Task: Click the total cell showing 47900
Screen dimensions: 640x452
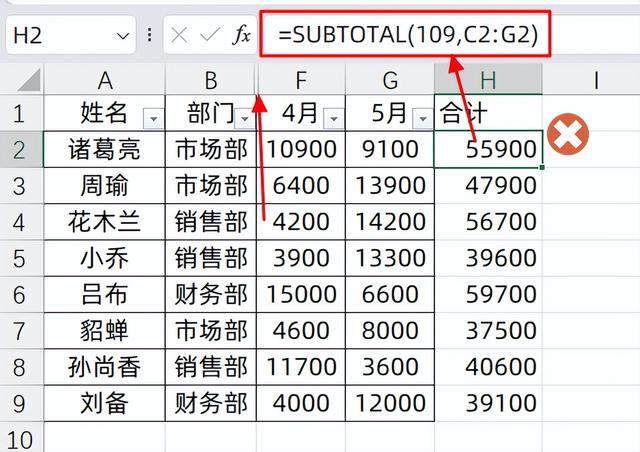Action: pos(488,186)
